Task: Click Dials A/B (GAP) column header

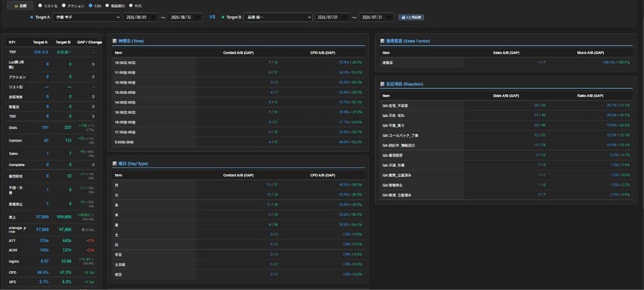Action: pyautogui.click(x=506, y=95)
